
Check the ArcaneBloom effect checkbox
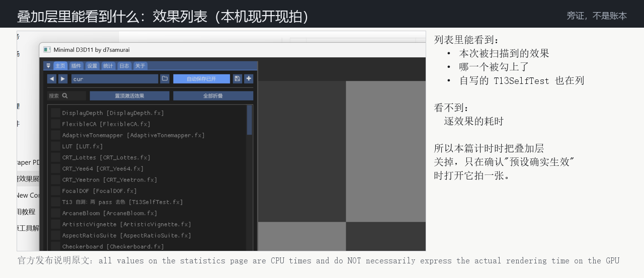55,213
